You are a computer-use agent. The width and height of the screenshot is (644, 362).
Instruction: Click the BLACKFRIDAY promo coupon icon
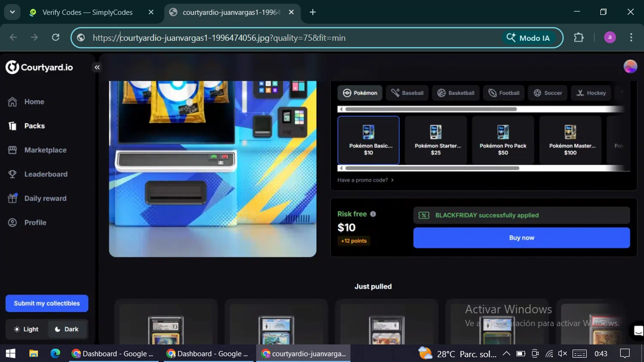coord(424,215)
